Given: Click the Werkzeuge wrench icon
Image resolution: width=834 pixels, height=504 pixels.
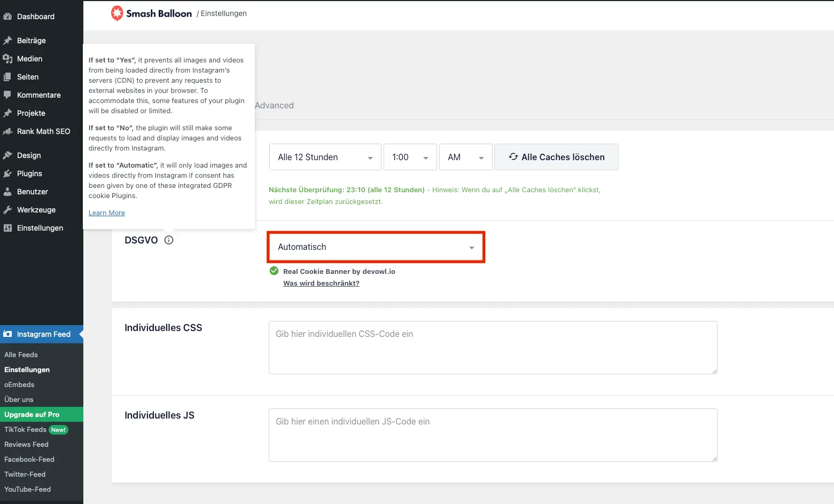Looking at the screenshot, I should point(7,210).
